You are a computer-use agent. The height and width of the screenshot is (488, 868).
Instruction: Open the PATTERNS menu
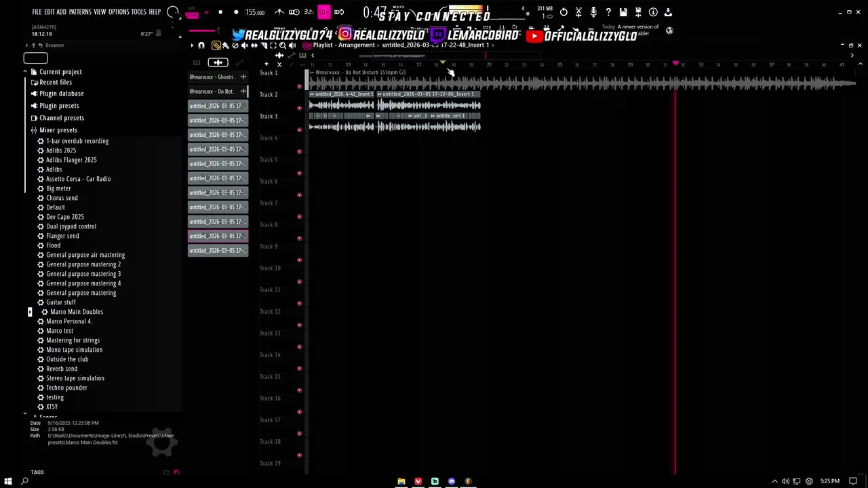(80, 12)
